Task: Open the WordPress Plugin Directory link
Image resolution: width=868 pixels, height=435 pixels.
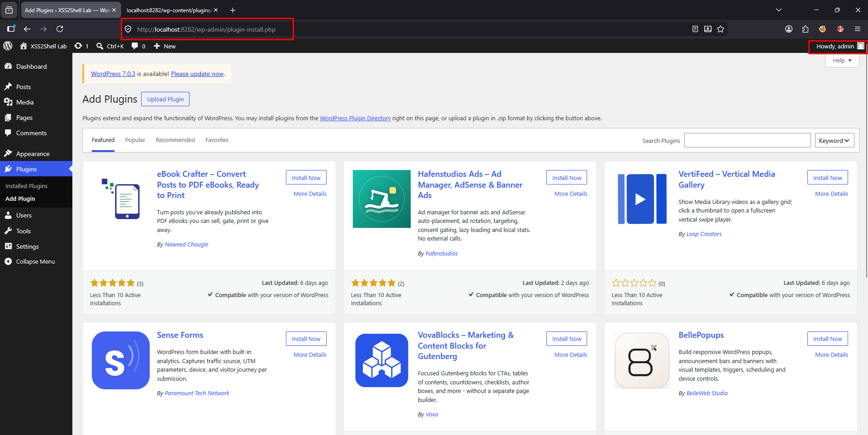Action: [355, 118]
